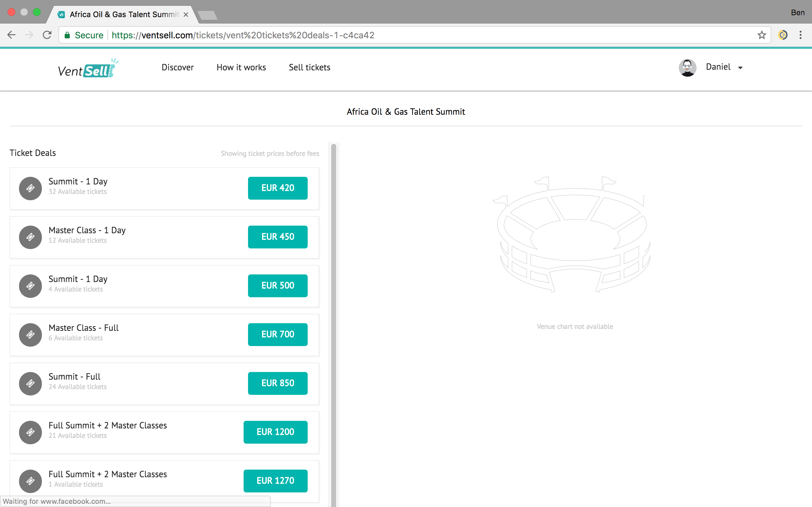Click ticket icon for Summit - Full
The width and height of the screenshot is (812, 507).
coord(30,383)
